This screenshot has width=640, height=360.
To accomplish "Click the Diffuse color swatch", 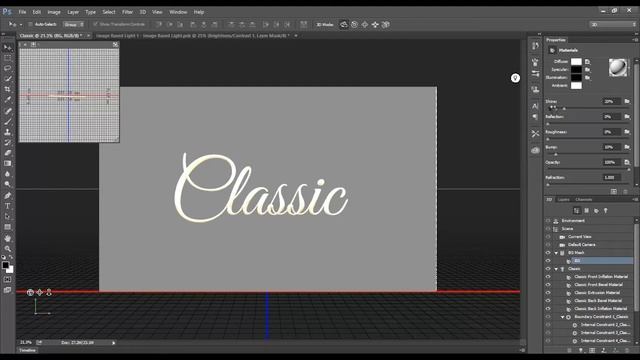I will (576, 62).
